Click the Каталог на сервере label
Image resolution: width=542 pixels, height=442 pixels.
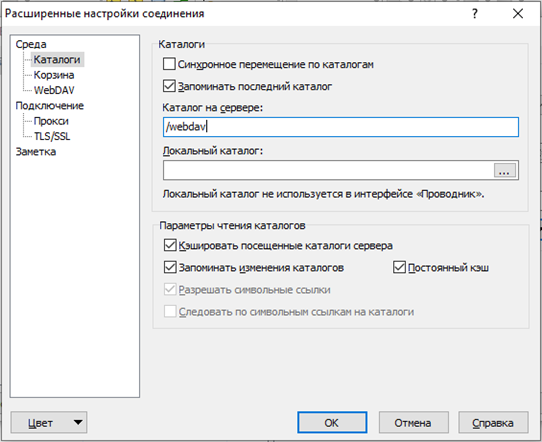(x=213, y=108)
